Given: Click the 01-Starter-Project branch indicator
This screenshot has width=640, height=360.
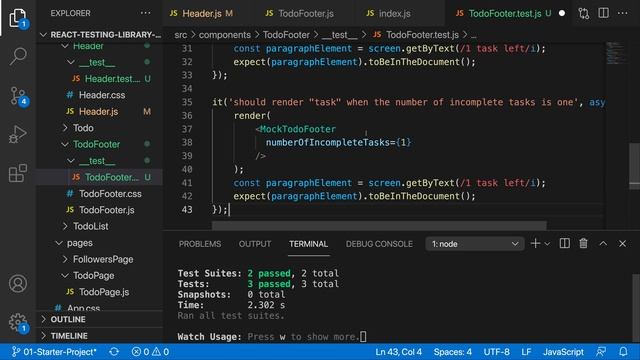Looking at the screenshot, I should coord(54,352).
